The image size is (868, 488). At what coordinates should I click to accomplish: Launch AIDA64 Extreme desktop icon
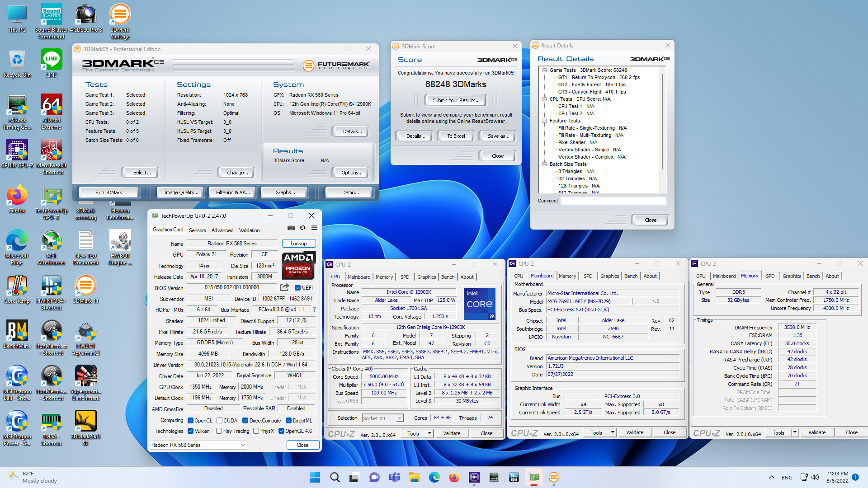52,112
